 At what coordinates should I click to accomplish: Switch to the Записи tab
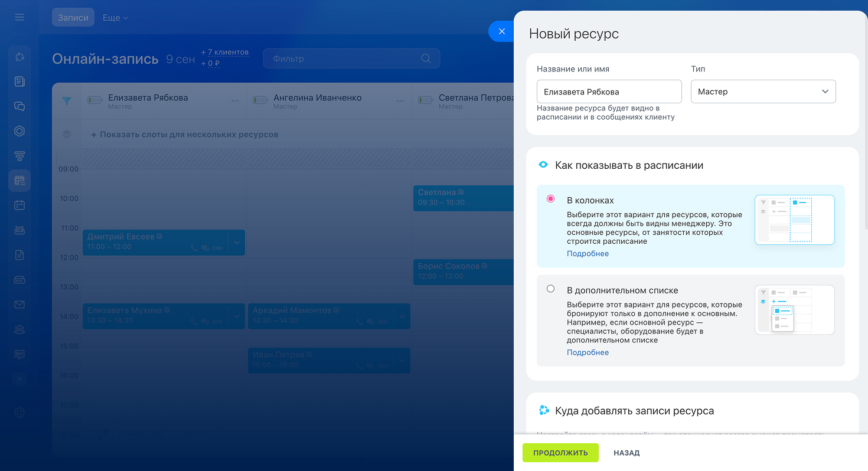tap(73, 18)
